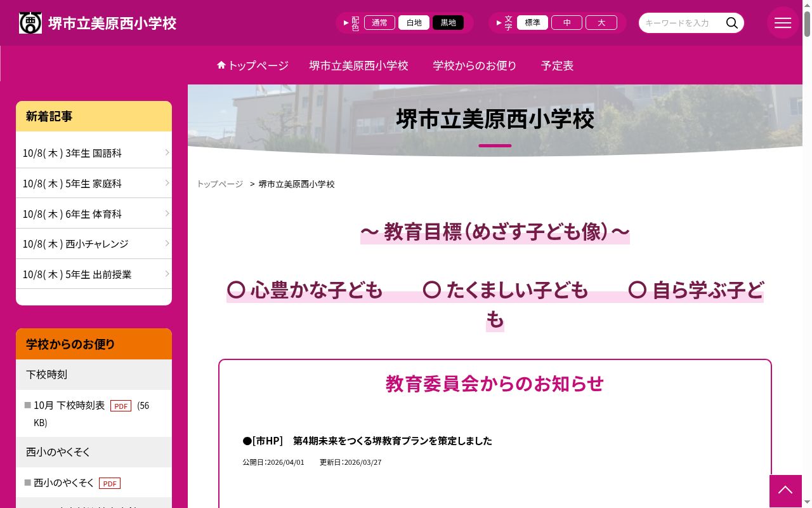
Task: Open 西小のやくそく PDF link
Action: [x=64, y=483]
